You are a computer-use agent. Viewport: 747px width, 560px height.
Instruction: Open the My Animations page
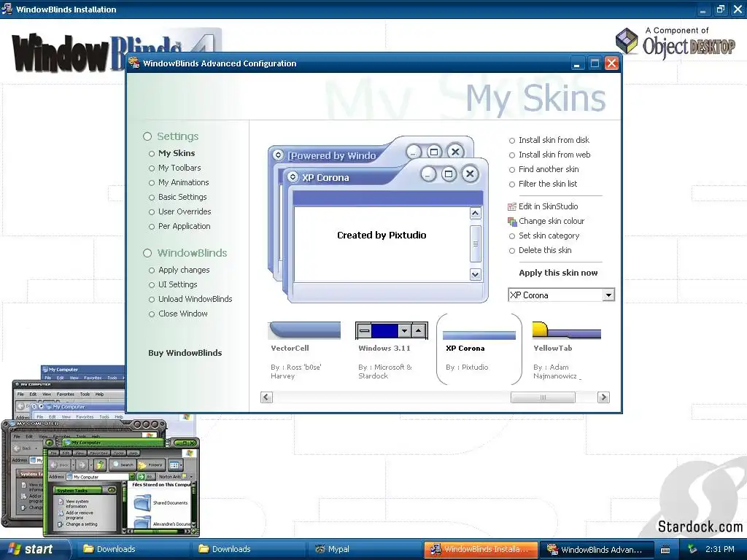tap(179, 182)
